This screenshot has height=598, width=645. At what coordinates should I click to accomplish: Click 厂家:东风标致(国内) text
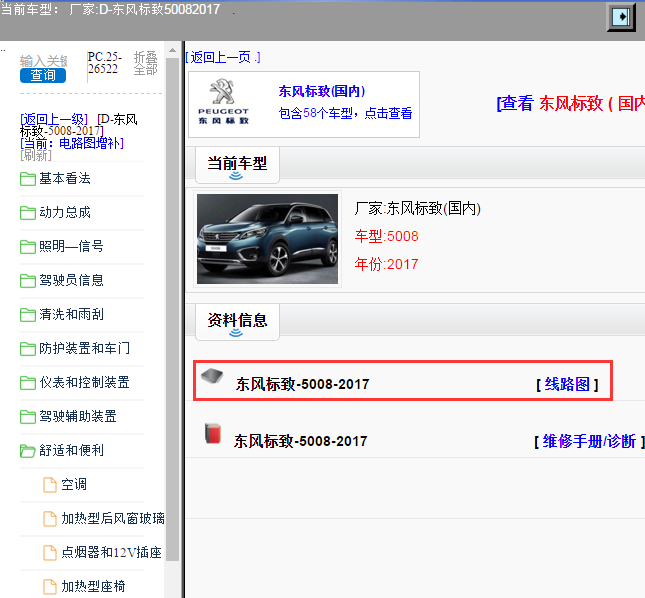[418, 209]
